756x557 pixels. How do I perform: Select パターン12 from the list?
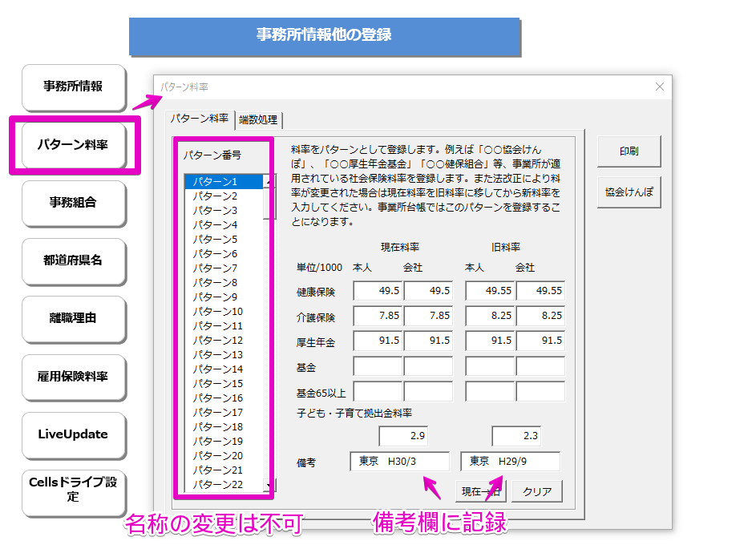click(x=217, y=341)
